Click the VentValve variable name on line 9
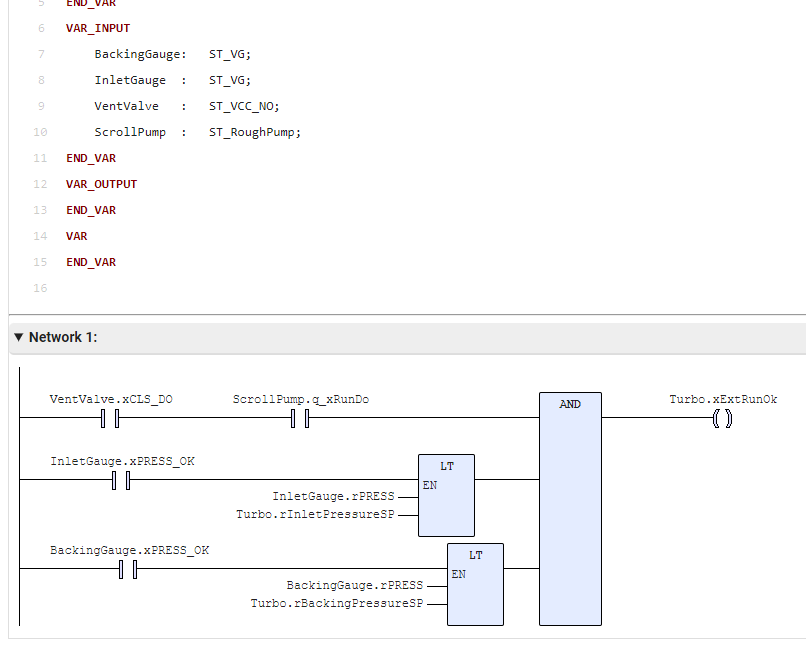 pyautogui.click(x=126, y=106)
